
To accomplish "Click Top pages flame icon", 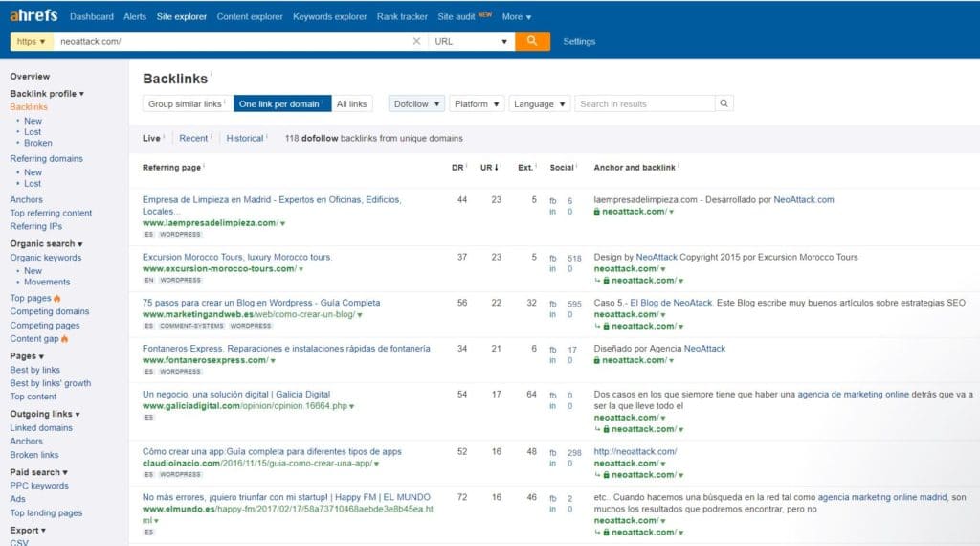I will pyautogui.click(x=57, y=298).
